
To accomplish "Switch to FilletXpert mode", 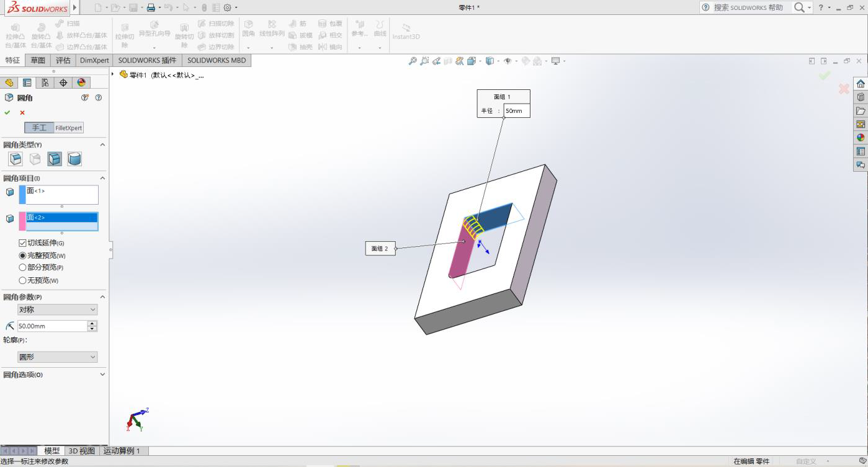I will pyautogui.click(x=68, y=128).
